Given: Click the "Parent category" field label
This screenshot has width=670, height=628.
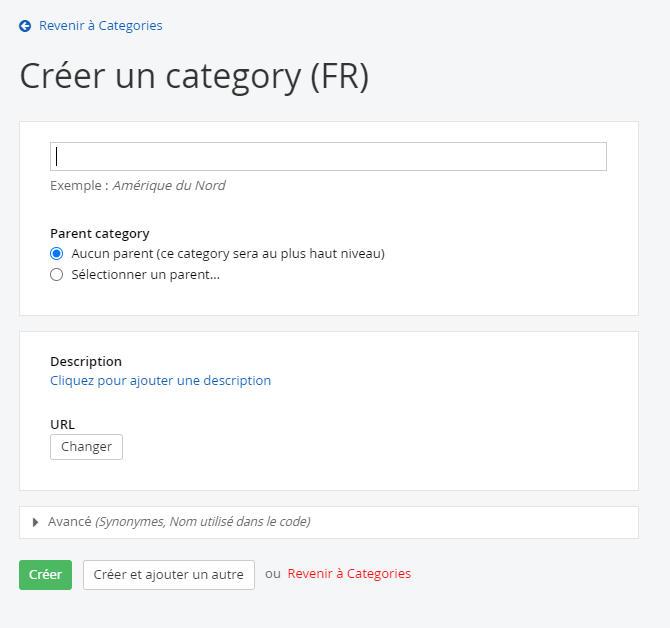Looking at the screenshot, I should tap(100, 234).
